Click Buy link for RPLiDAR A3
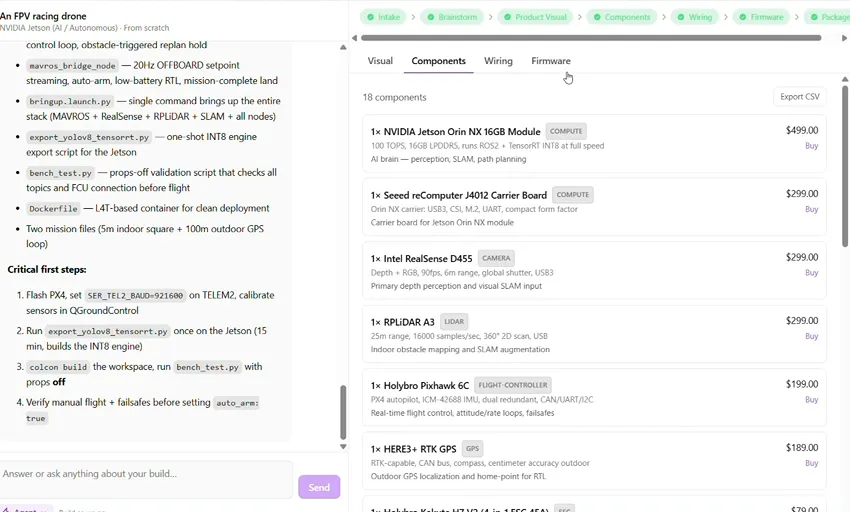Image resolution: width=850 pixels, height=512 pixels. tap(812, 336)
